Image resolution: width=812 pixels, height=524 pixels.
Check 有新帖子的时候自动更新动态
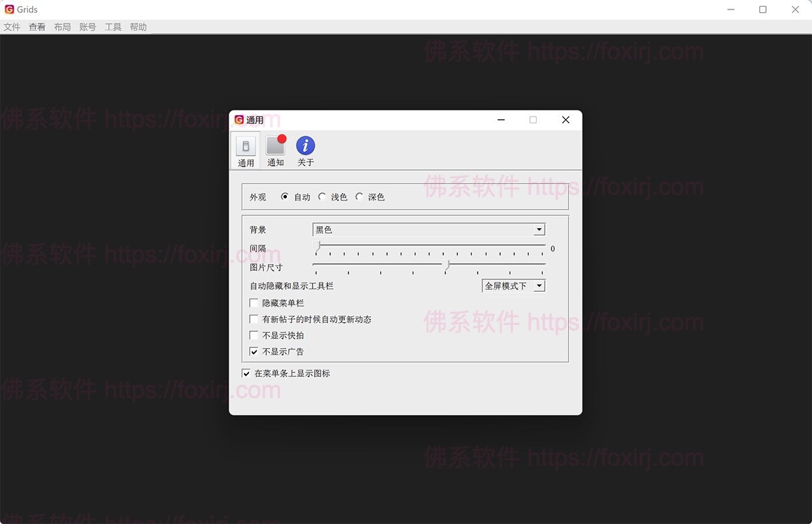click(254, 319)
